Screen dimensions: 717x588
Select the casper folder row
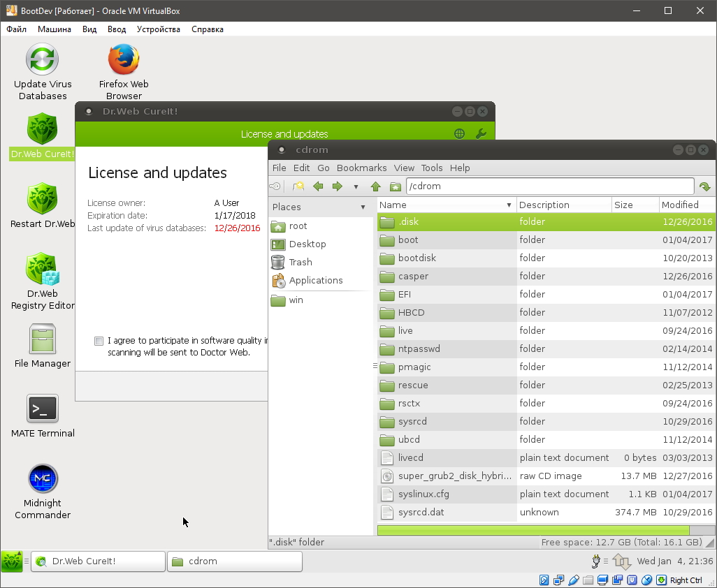[x=546, y=277]
